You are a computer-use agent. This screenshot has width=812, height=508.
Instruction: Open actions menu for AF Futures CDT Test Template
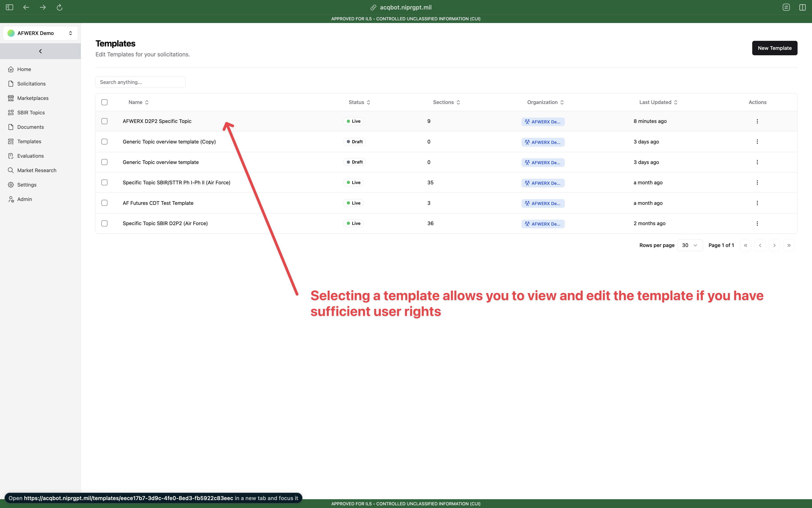point(757,203)
